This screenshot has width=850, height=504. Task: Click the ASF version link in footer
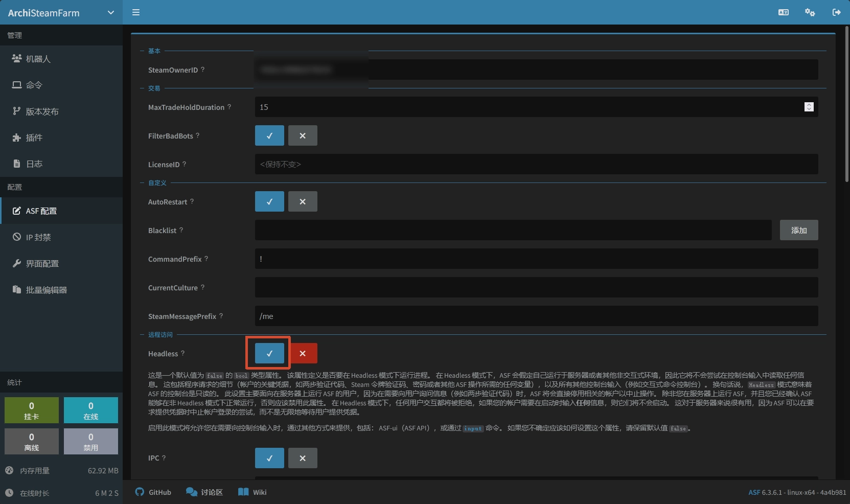tap(754, 492)
